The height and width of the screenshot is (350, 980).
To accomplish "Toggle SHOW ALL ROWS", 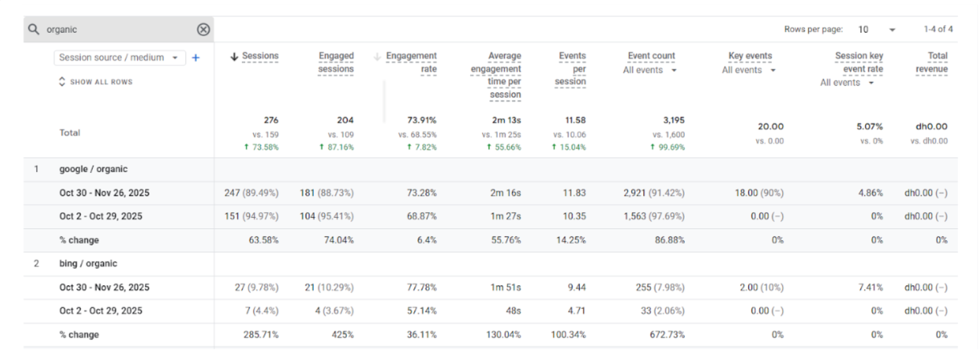I will click(95, 82).
